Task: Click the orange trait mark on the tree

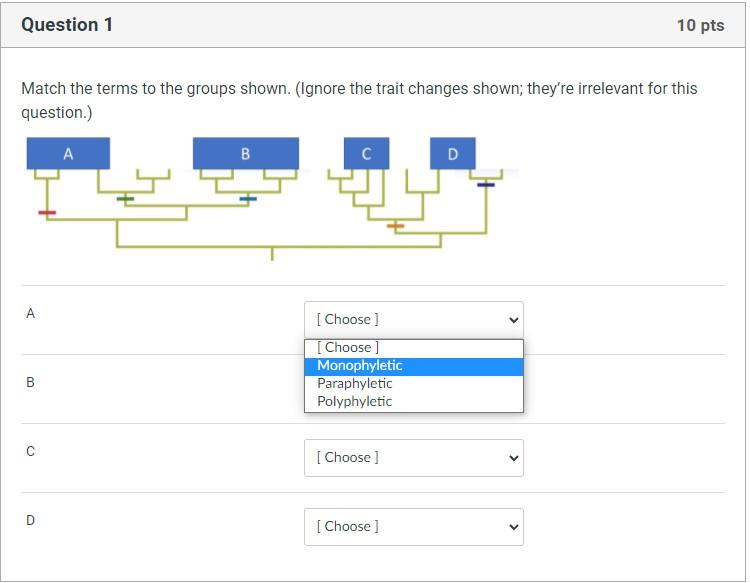Action: [396, 225]
